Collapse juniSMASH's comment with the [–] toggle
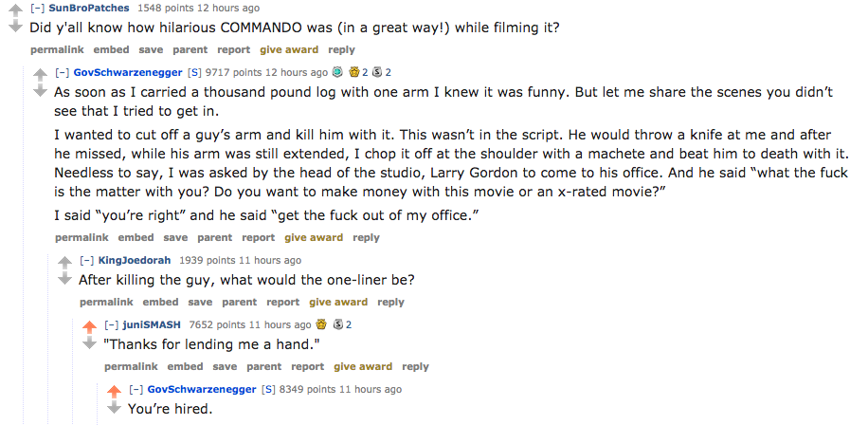The height and width of the screenshot is (425, 868). click(x=110, y=324)
